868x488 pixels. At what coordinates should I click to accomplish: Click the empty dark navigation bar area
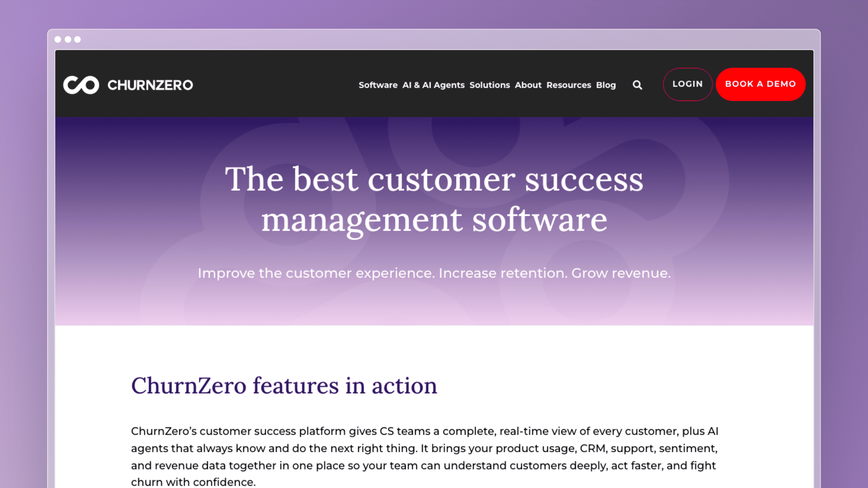[x=275, y=85]
